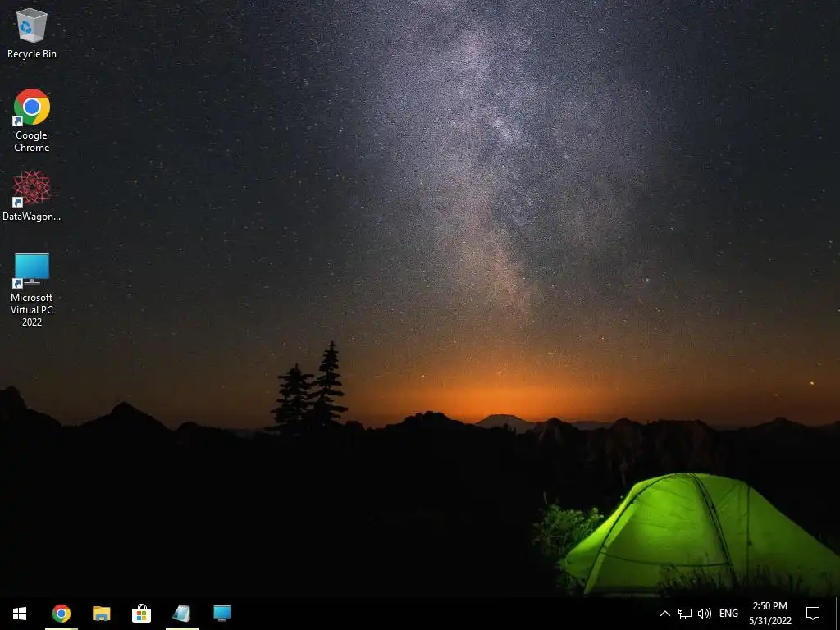Click the Show desktop strip at the taskbar edge
840x630 pixels.
pyautogui.click(x=838, y=614)
